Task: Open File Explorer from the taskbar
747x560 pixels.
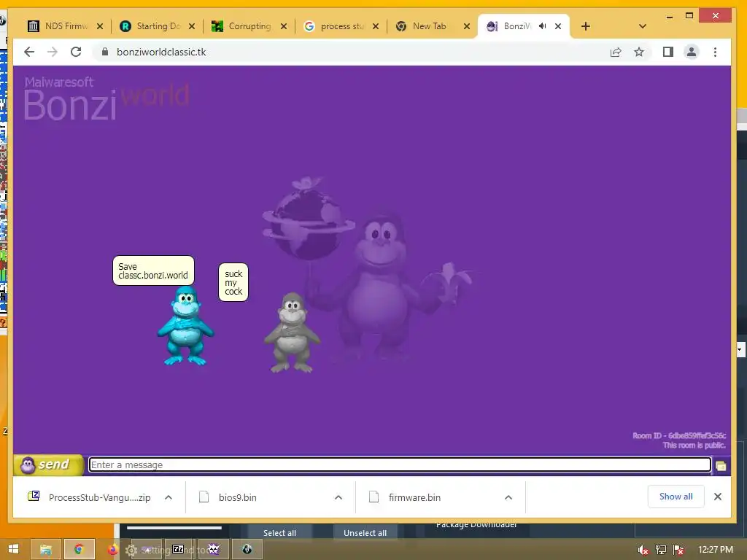Action: (46, 550)
